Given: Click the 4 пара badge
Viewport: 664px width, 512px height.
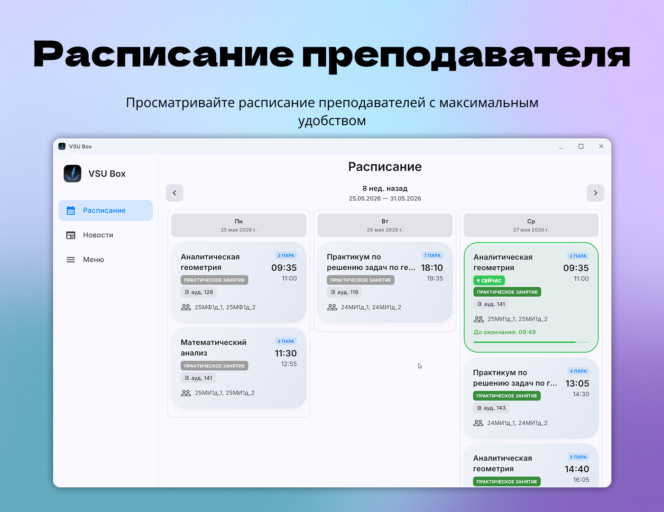Looking at the screenshot, I should click(578, 371).
